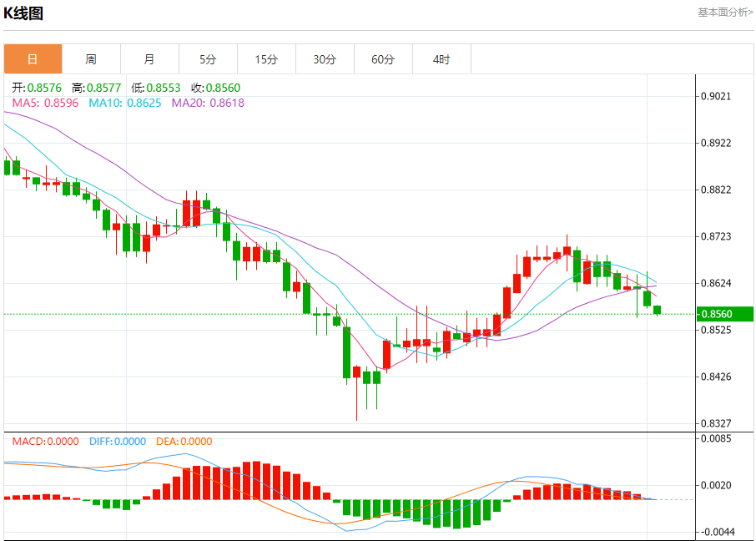Click the green 0.8560 current price tag
Screen dimensions: 756x541
[x=724, y=314]
